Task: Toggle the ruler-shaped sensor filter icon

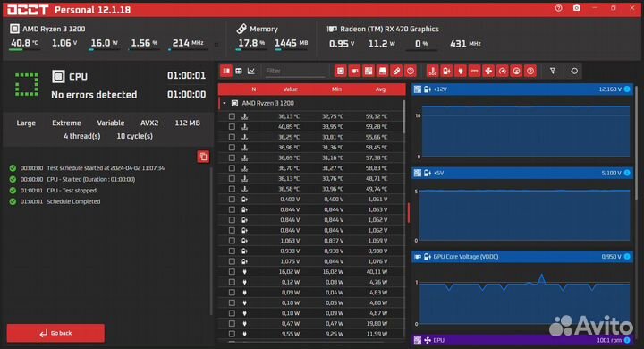Action: coord(474,71)
